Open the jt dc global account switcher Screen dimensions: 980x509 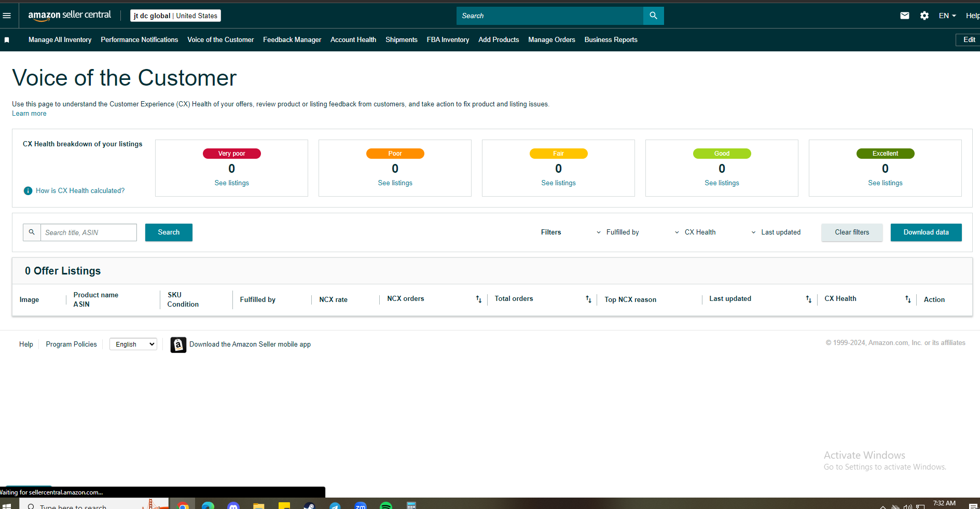pos(175,16)
